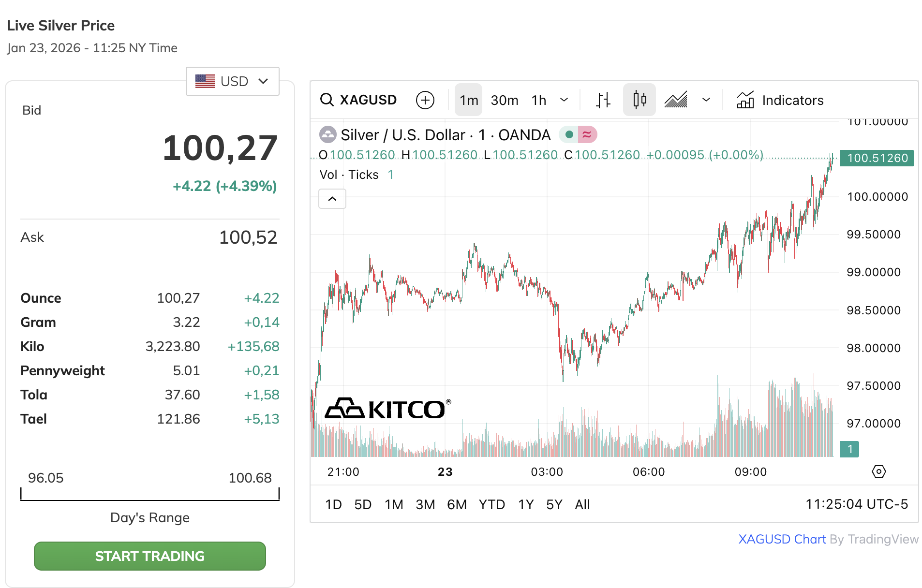Image resolution: width=922 pixels, height=588 pixels.
Task: Open the USD currency dropdown
Action: [x=232, y=81]
